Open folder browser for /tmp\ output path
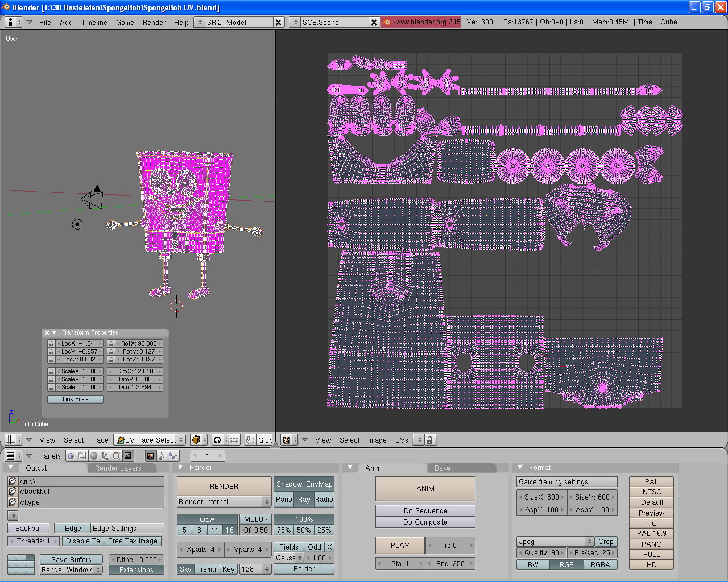 click(x=13, y=481)
